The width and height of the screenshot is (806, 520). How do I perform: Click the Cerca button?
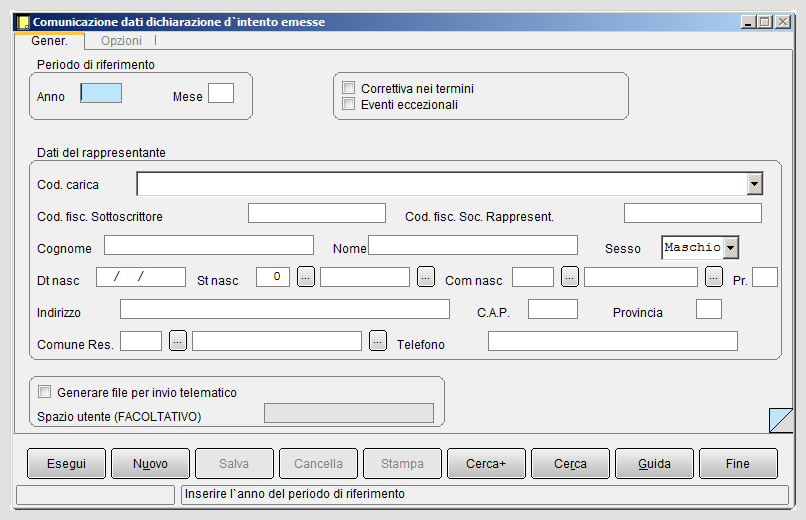(x=570, y=463)
